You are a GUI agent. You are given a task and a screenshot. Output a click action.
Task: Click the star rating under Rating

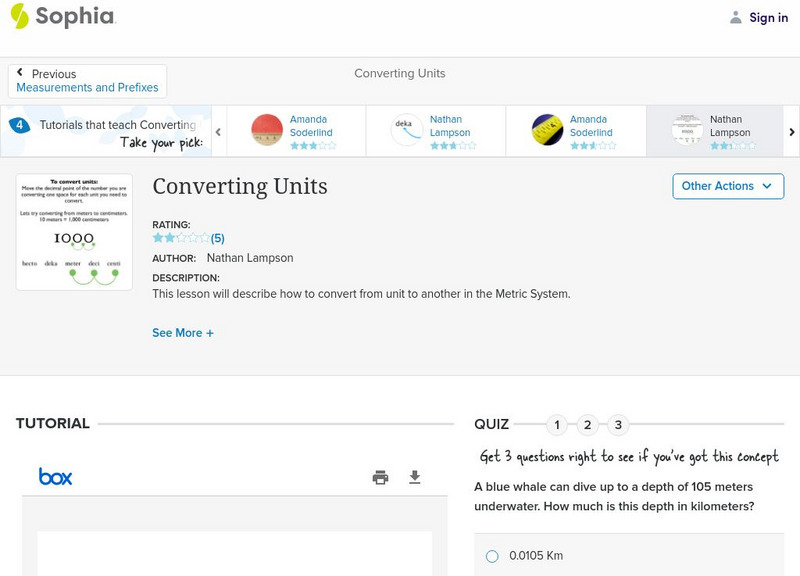181,238
